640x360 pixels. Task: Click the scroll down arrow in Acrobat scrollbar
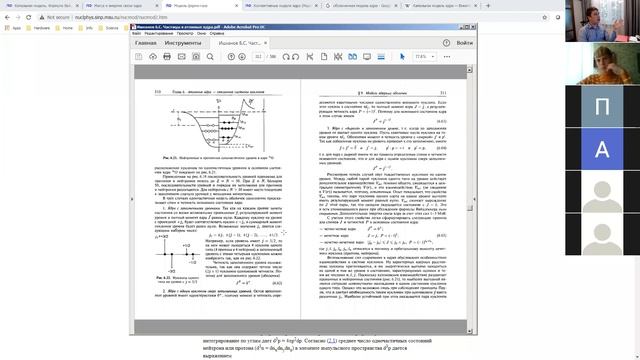(x=469, y=331)
